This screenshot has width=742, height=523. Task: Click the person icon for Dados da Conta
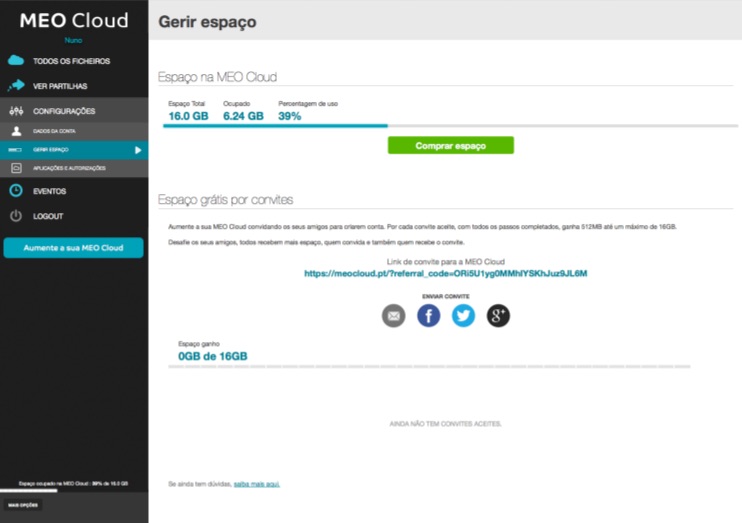coord(16,131)
